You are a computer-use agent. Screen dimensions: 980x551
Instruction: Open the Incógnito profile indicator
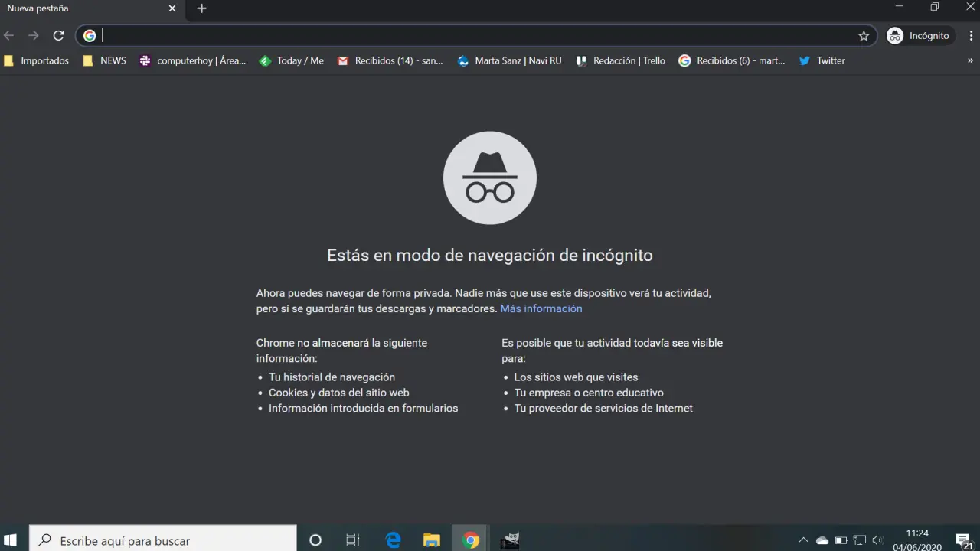tap(918, 36)
